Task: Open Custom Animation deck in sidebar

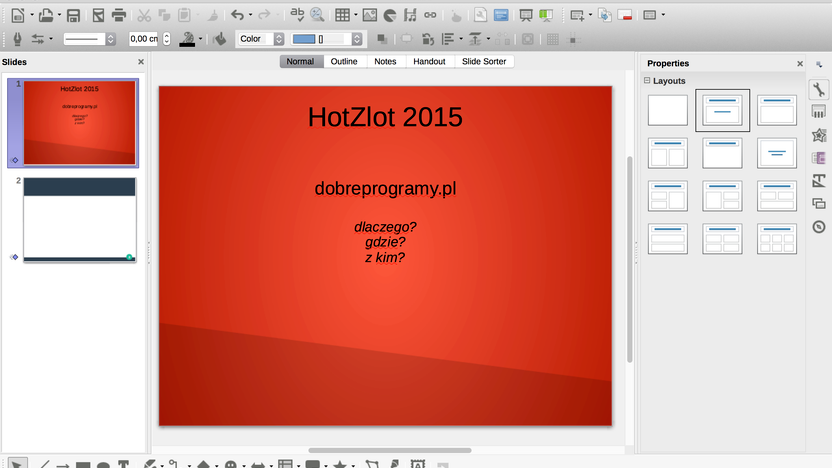Action: click(819, 135)
